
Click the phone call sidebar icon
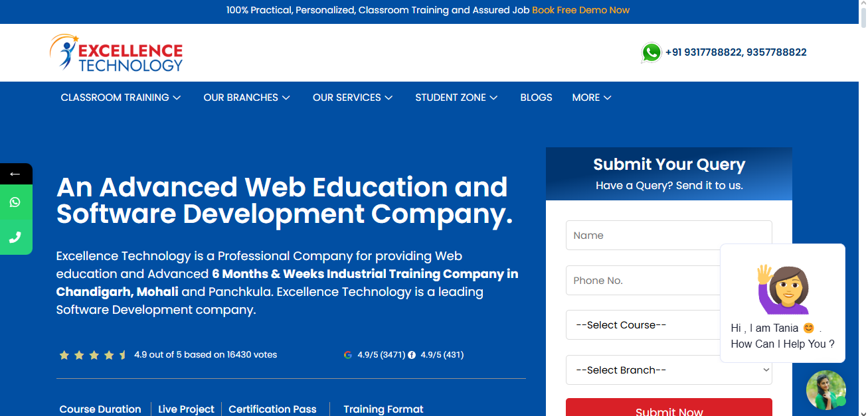point(15,238)
